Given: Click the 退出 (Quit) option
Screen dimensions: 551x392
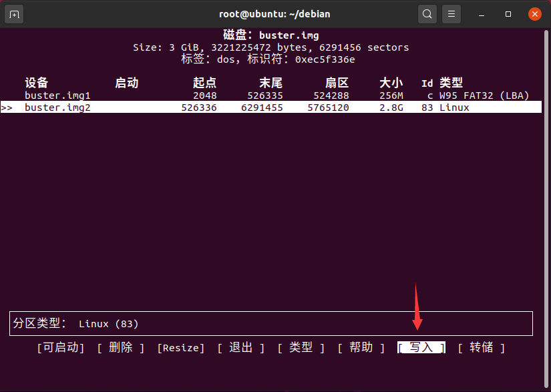Looking at the screenshot, I should [241, 348].
